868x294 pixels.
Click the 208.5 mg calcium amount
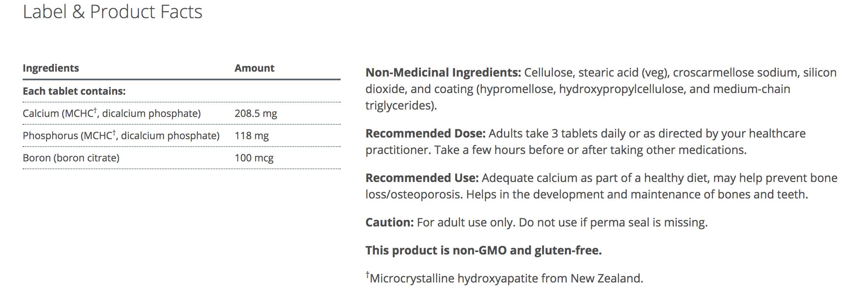pos(255,113)
